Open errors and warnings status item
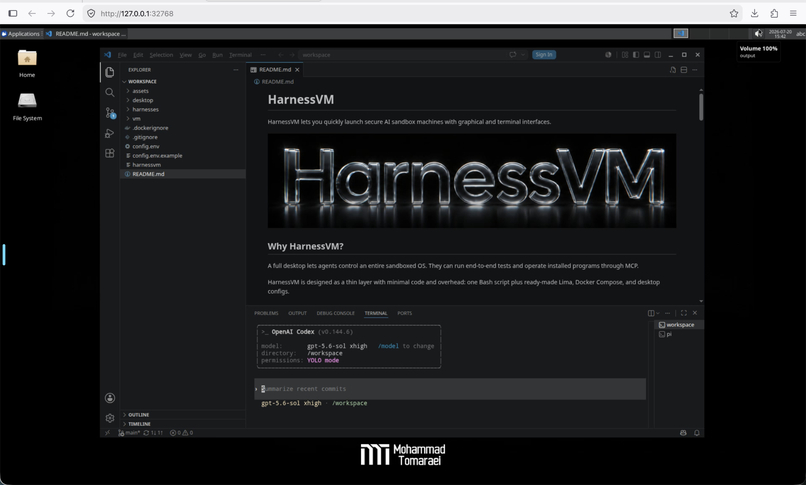Viewport: 806px width, 485px height. pos(181,433)
